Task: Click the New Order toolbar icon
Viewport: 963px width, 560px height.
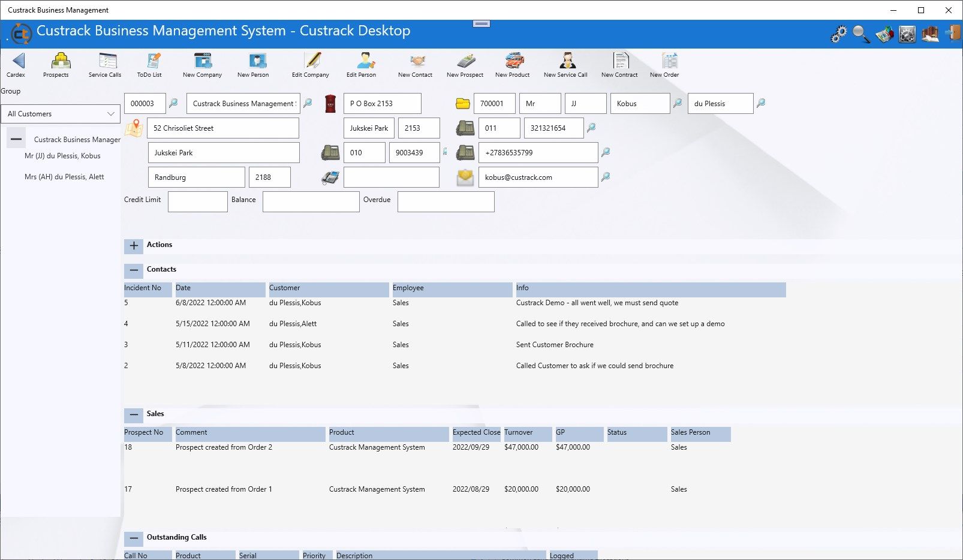Action: coord(669,61)
